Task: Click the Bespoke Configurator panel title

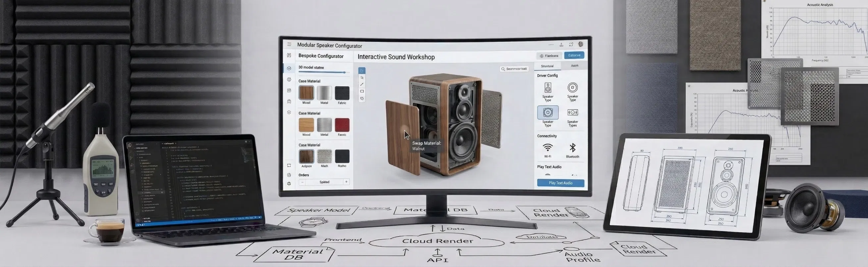Action: 321,56
